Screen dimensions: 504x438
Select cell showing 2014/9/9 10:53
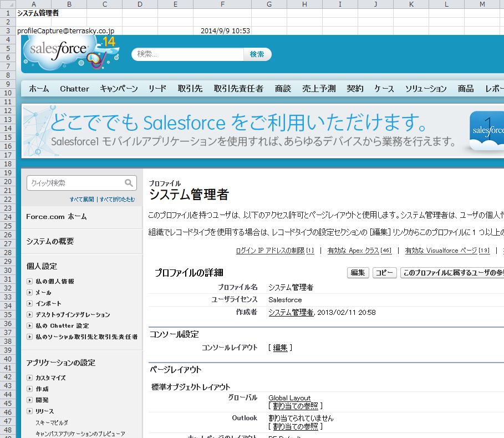pyautogui.click(x=222, y=31)
